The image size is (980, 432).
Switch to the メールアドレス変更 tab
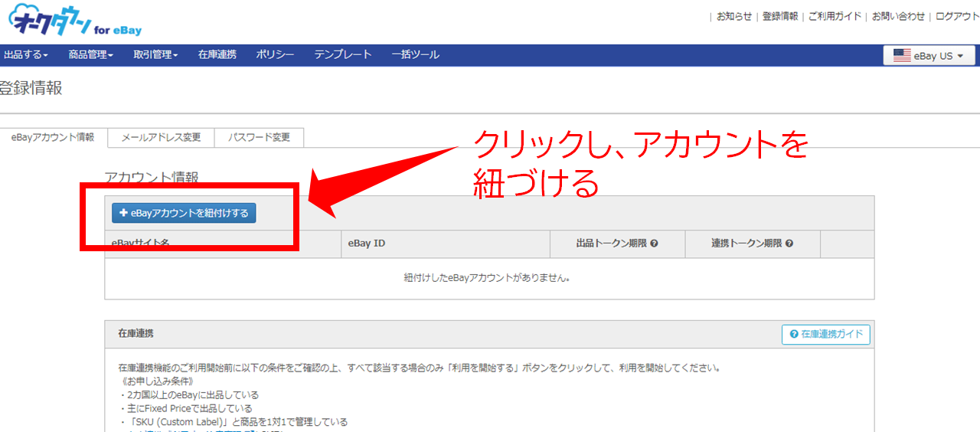coord(160,137)
